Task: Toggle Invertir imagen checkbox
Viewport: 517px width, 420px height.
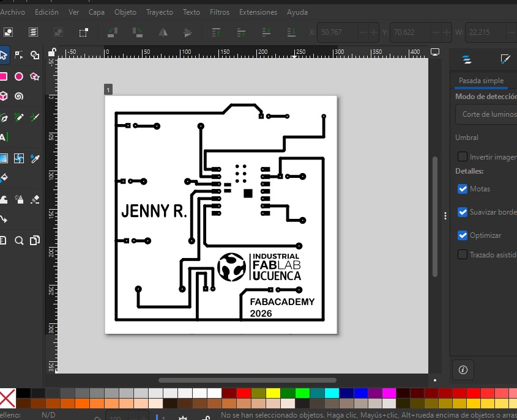Action: pyautogui.click(x=463, y=157)
